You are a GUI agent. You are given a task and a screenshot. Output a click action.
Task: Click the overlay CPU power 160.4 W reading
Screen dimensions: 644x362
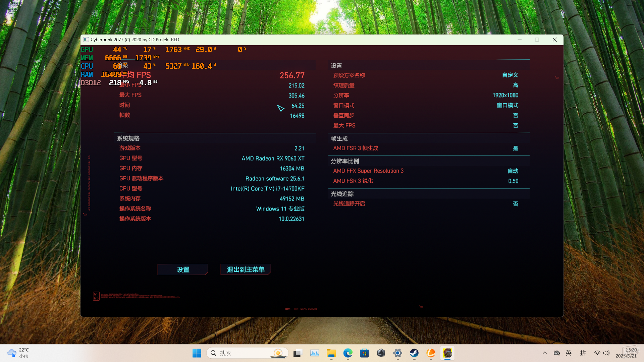(204, 66)
